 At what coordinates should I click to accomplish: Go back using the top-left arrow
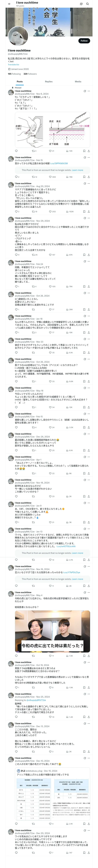point(9,4)
